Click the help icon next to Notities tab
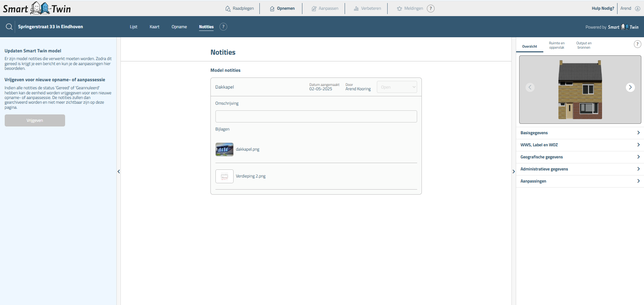644x305 pixels. click(223, 27)
